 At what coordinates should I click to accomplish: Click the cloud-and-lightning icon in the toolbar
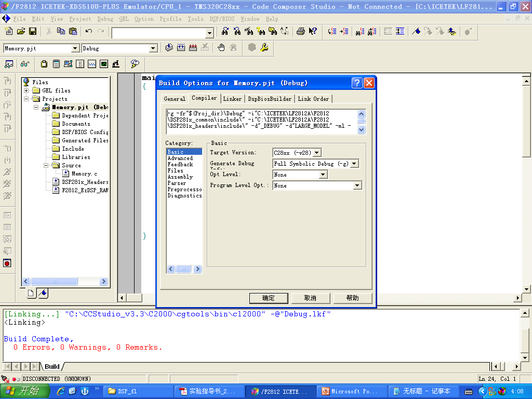tap(135, 64)
